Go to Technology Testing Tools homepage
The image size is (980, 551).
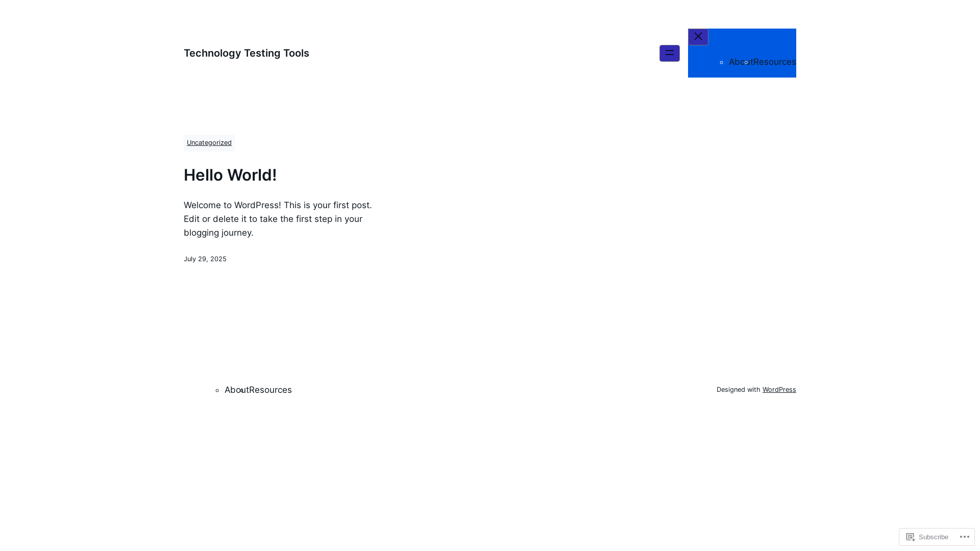247,53
